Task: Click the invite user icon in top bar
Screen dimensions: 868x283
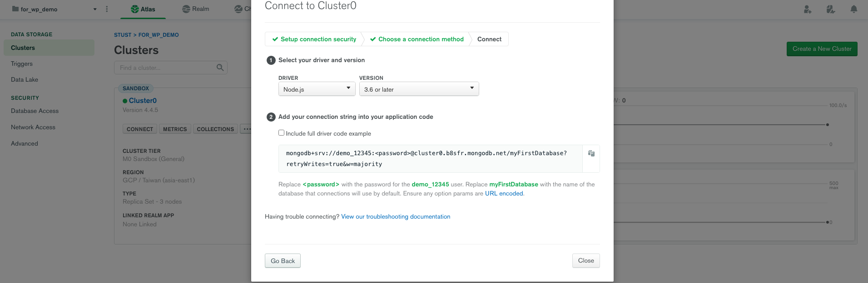Action: click(807, 9)
